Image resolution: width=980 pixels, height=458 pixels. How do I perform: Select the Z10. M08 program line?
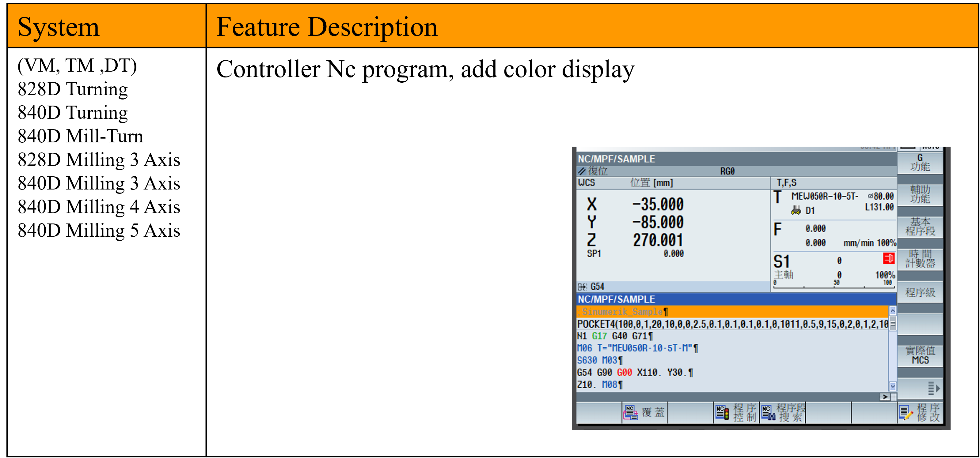click(x=732, y=385)
